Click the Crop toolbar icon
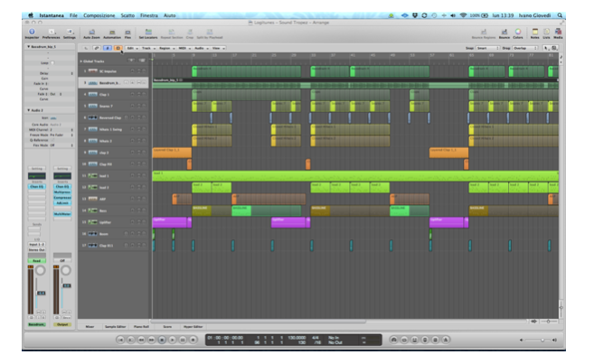The image size is (594, 364). click(x=190, y=33)
